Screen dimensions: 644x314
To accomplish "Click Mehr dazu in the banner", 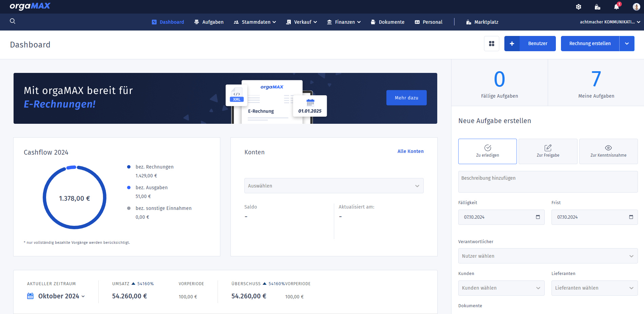I will [406, 98].
